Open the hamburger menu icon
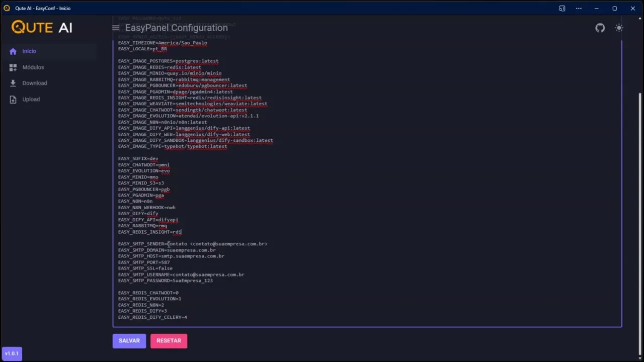 (116, 28)
